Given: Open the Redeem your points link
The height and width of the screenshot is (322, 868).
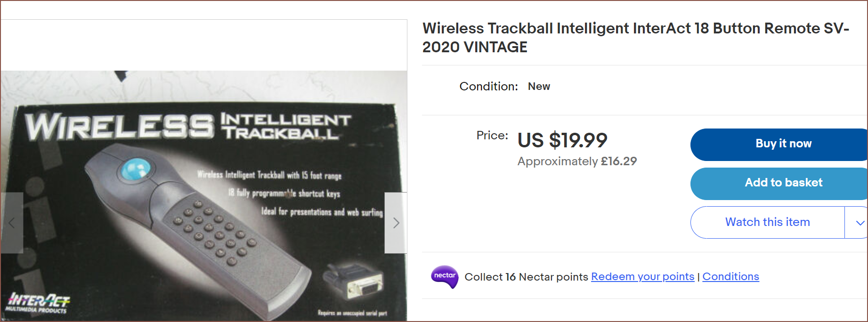Looking at the screenshot, I should tap(642, 277).
